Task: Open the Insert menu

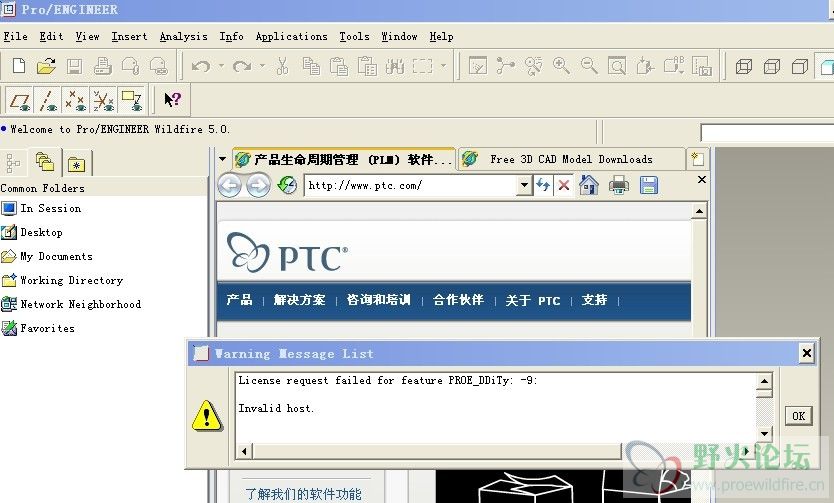Action: tap(129, 36)
